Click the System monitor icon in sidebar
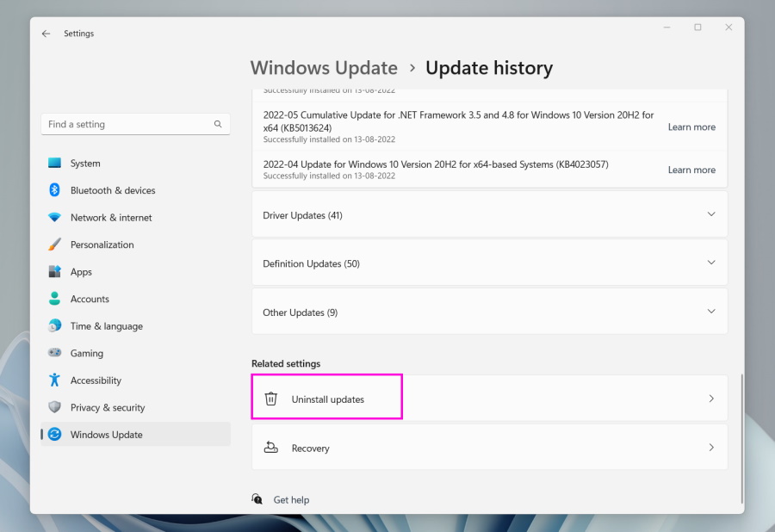The image size is (775, 532). tap(54, 164)
